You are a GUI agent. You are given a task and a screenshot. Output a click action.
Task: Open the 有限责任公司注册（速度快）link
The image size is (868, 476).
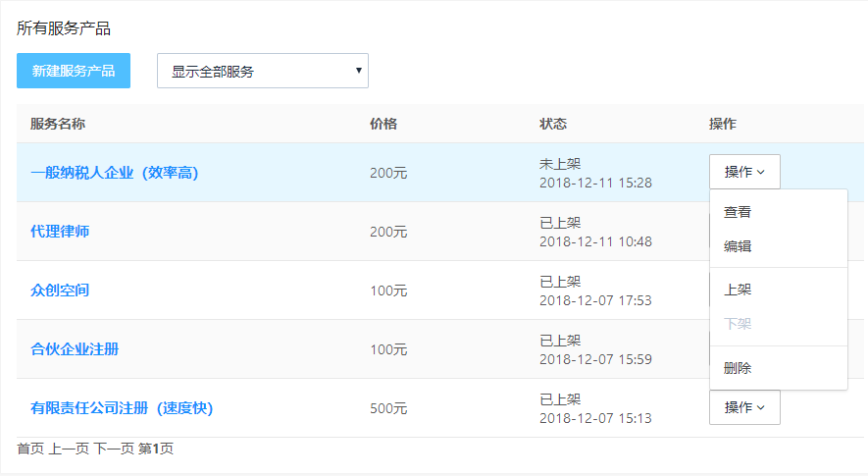(x=122, y=408)
